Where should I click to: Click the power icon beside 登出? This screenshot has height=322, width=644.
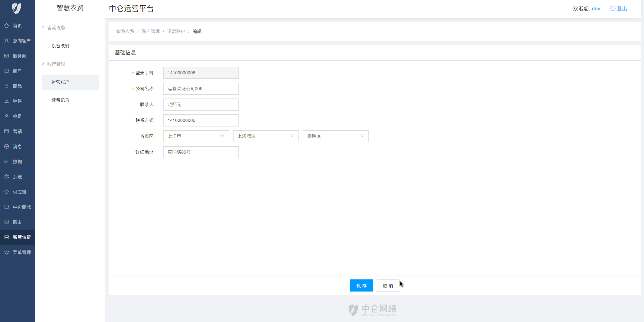pos(613,9)
